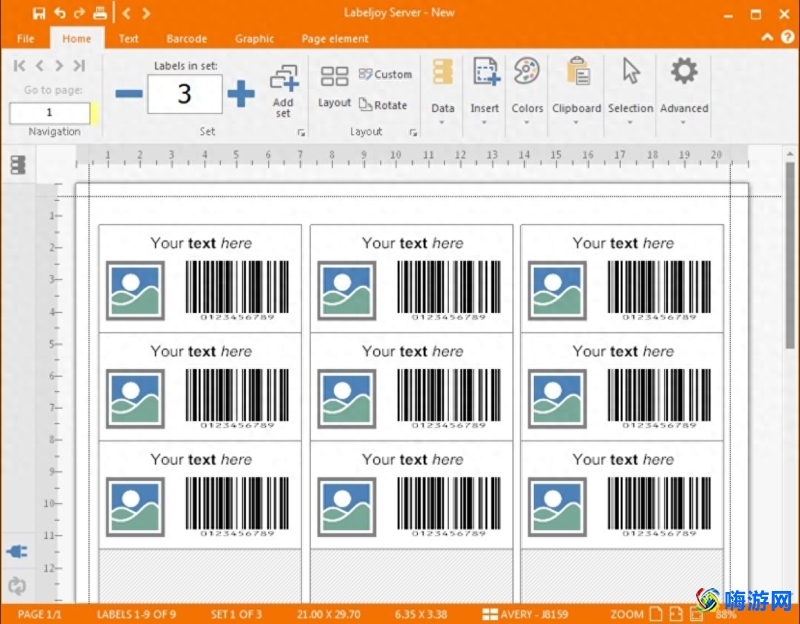Open the Insert dropdown
This screenshot has height=624, width=800.
(x=485, y=92)
